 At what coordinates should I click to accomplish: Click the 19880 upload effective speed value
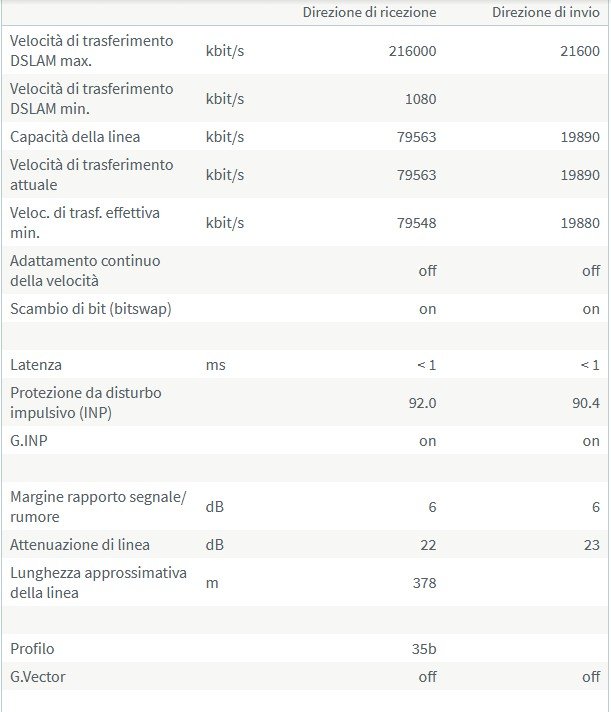580,223
